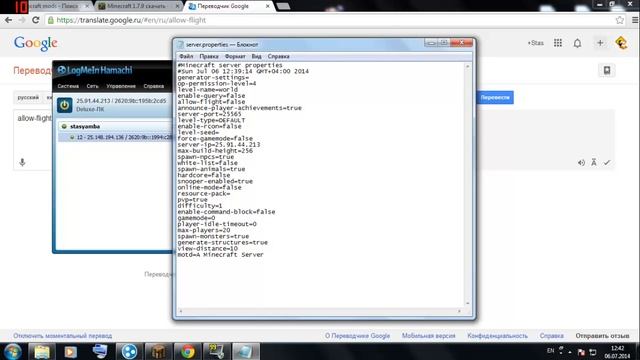
Task: Click the server-ip=25.91.44.213 line
Action: (x=219, y=144)
